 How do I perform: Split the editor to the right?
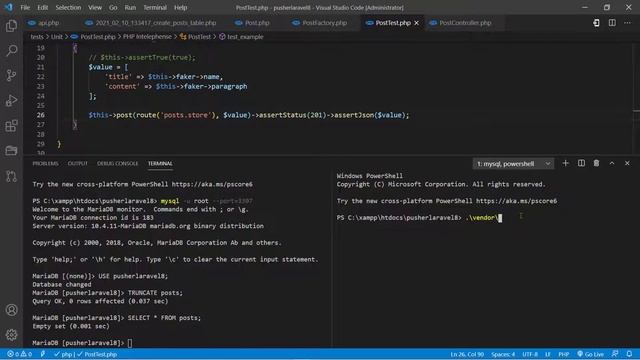point(612,23)
